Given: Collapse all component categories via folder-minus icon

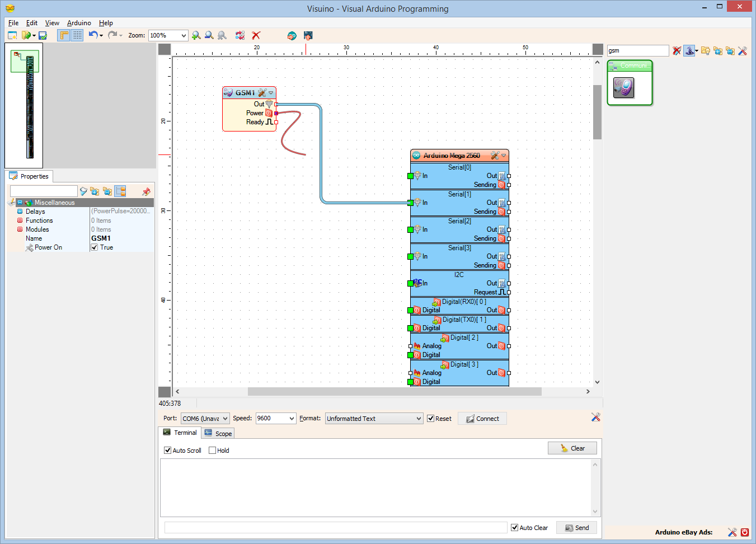Looking at the screenshot, I should pos(730,50).
